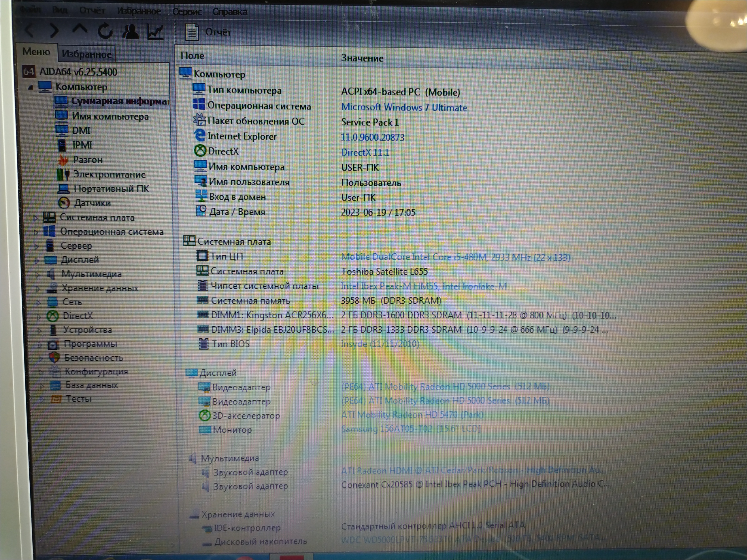Screen dimensions: 747x560
Task: Expand the Хранение данных tree node
Action: [x=38, y=289]
